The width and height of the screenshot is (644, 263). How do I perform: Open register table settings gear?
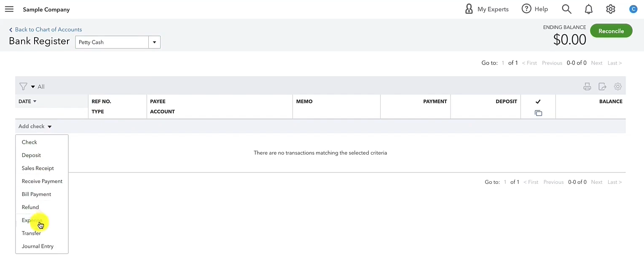[618, 86]
